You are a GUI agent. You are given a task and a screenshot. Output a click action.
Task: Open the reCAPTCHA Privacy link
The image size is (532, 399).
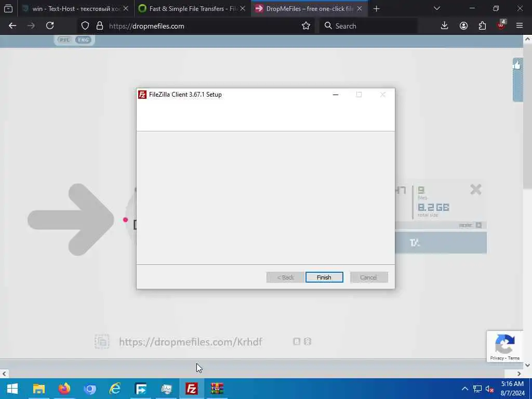click(x=497, y=358)
